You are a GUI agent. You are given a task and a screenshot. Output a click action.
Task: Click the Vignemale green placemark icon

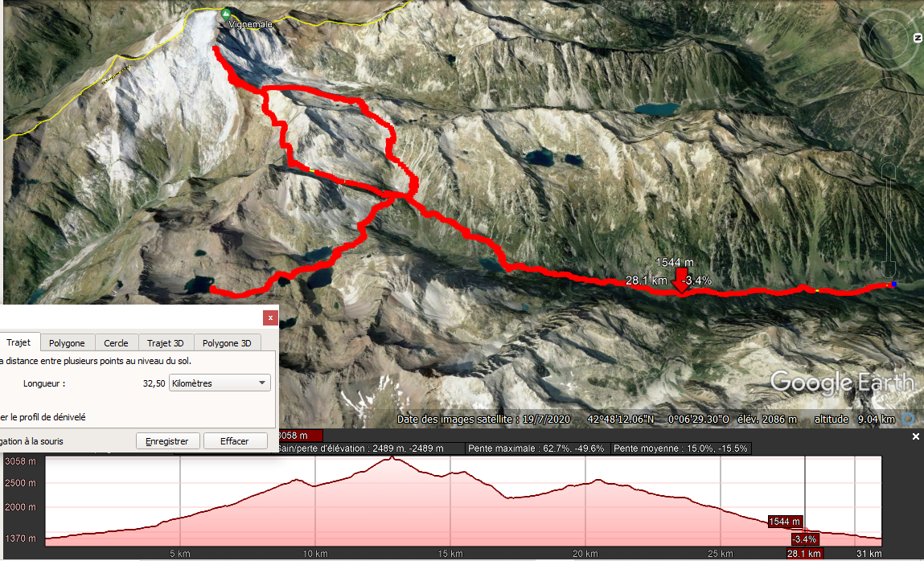226,14
